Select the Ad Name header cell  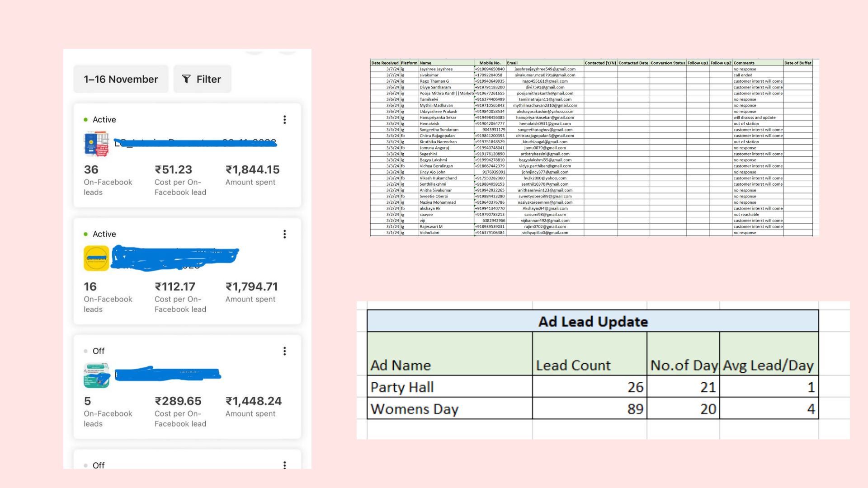450,354
